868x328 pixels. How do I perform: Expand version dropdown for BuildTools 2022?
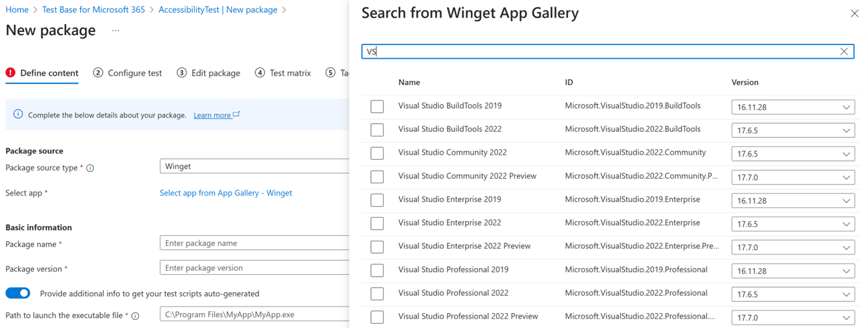[793, 131]
